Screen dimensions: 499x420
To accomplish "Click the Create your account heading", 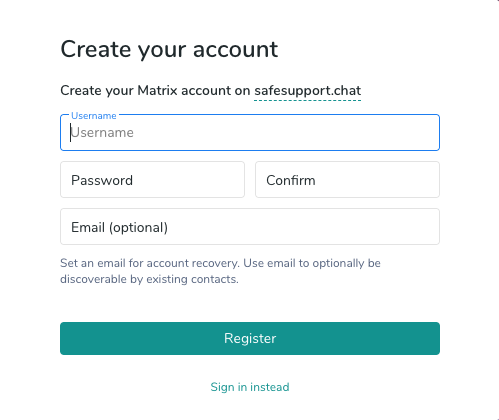I will [169, 49].
